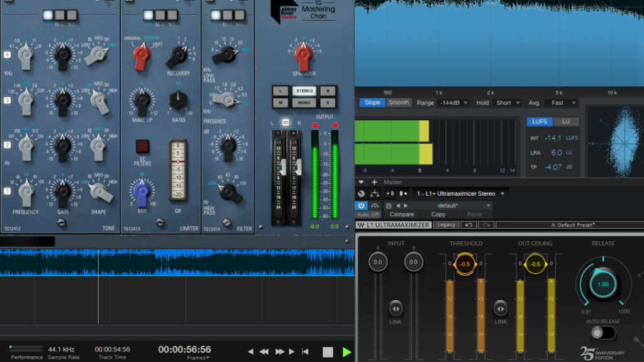Select the MONO mode button
The image size is (644, 362).
pos(304,103)
